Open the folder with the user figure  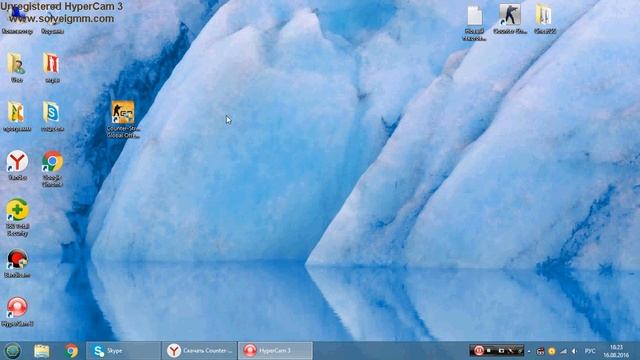16,68
